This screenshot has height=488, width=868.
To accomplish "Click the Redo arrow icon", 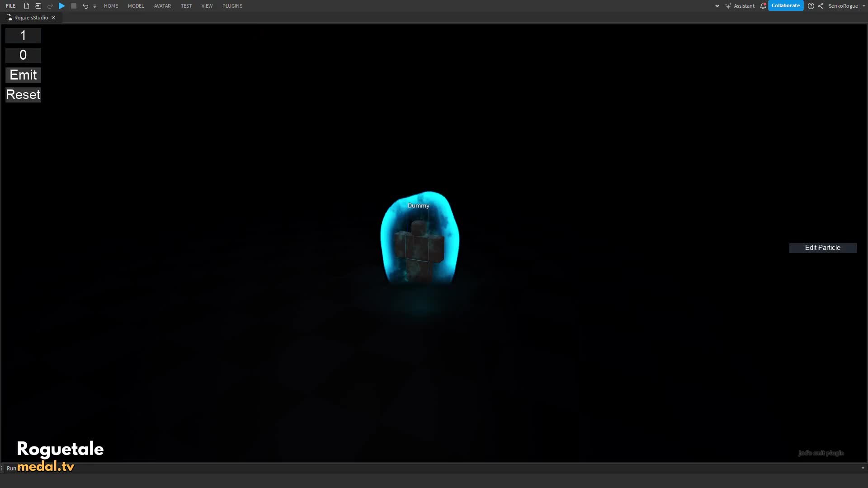I will (x=50, y=6).
